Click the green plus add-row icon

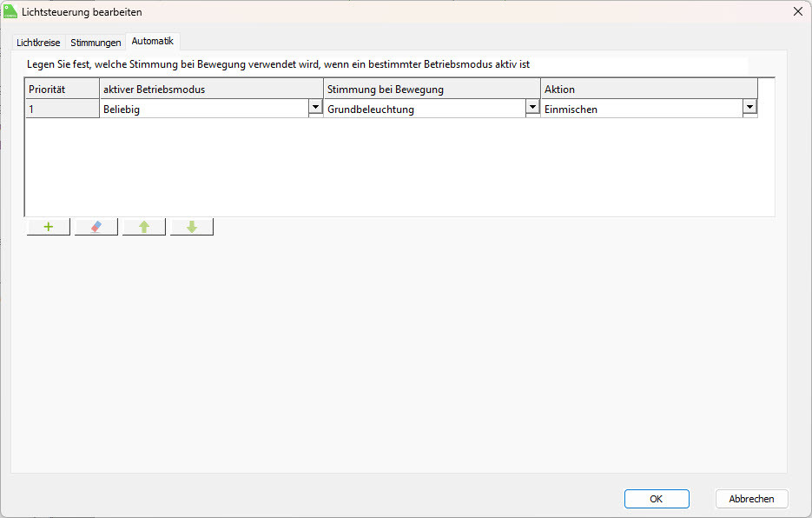click(x=49, y=227)
